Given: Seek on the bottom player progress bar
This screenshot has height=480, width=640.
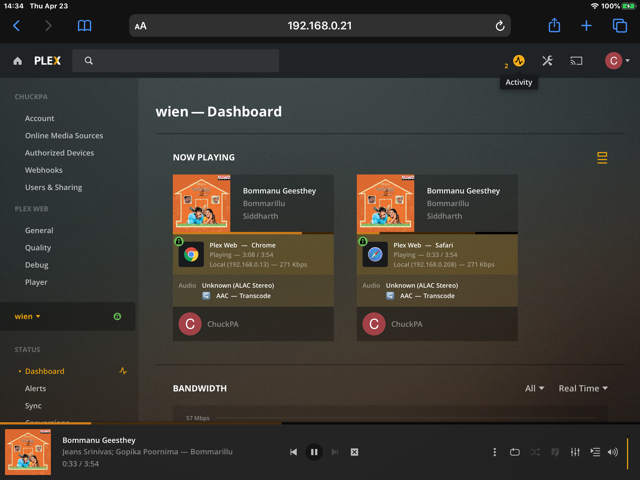Looking at the screenshot, I should pyautogui.click(x=320, y=423).
